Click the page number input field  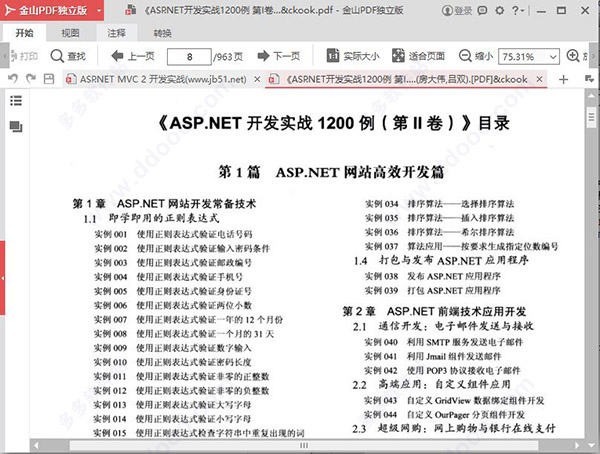tap(189, 57)
